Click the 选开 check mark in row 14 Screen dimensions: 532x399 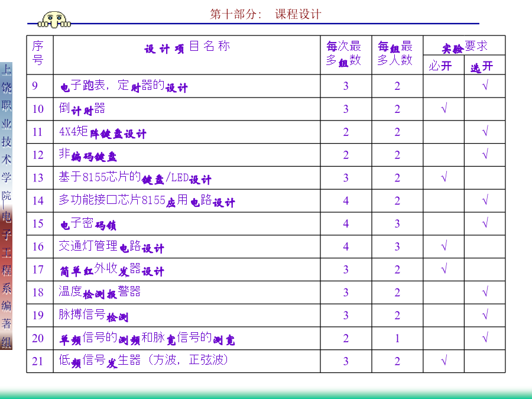(x=485, y=200)
